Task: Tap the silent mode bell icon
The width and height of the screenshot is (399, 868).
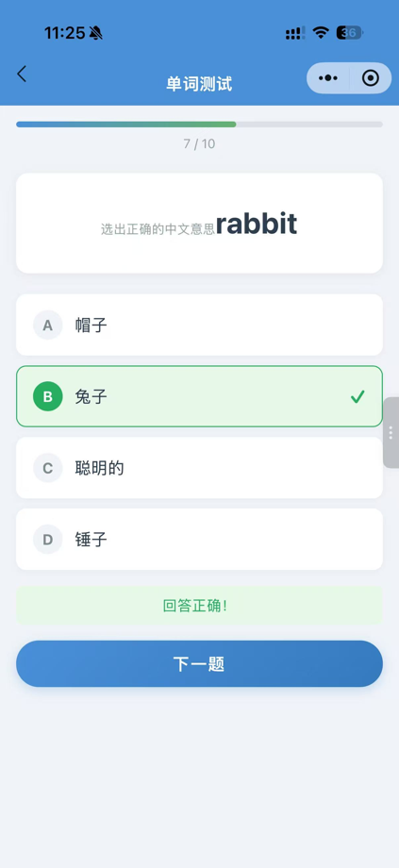Action: coord(95,33)
